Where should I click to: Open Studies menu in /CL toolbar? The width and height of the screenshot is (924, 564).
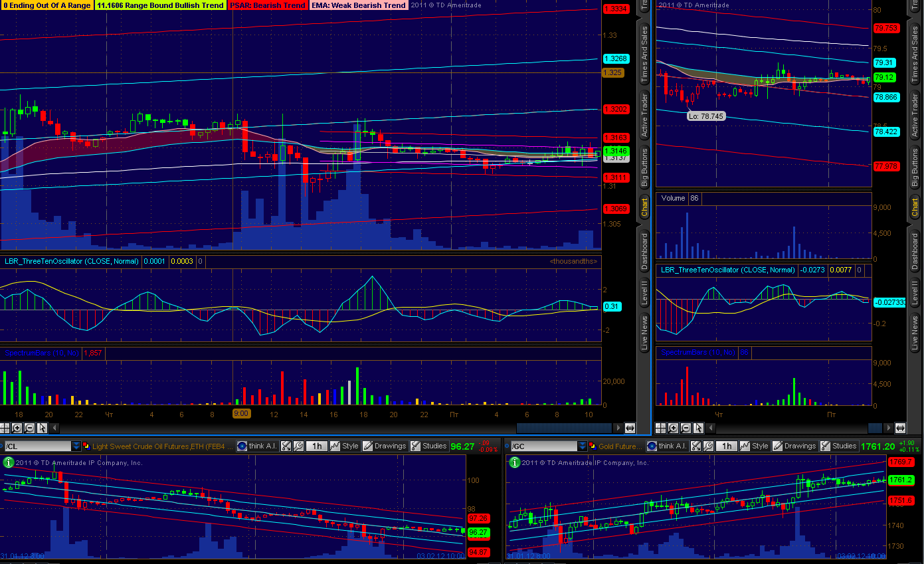[x=428, y=446]
